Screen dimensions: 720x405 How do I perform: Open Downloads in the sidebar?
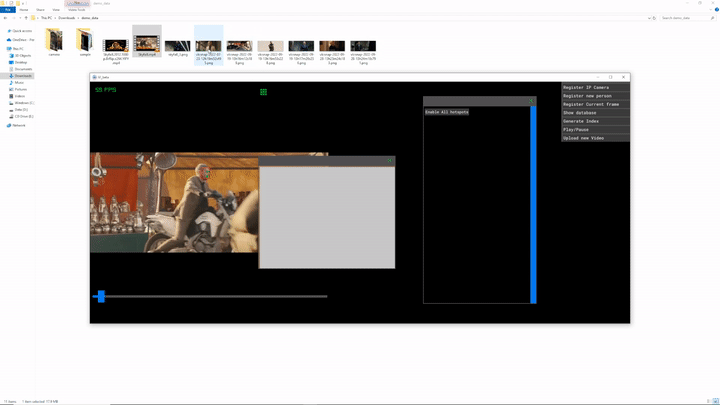click(23, 76)
